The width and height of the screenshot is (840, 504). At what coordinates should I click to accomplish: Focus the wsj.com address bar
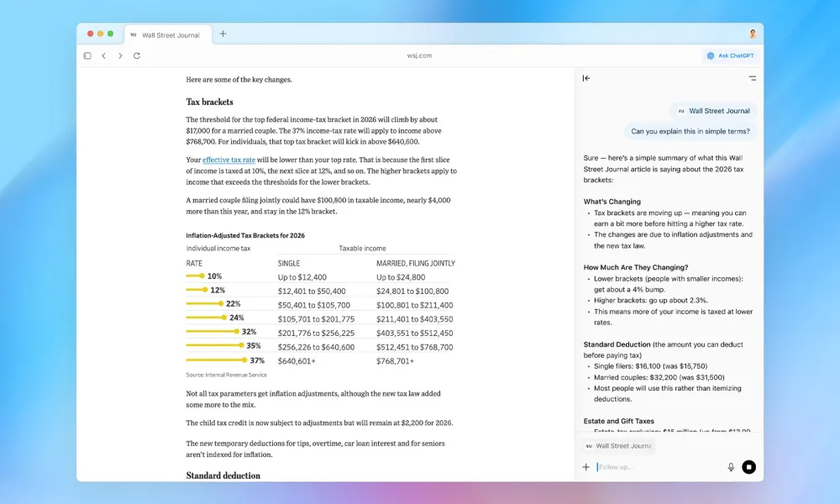pos(419,55)
